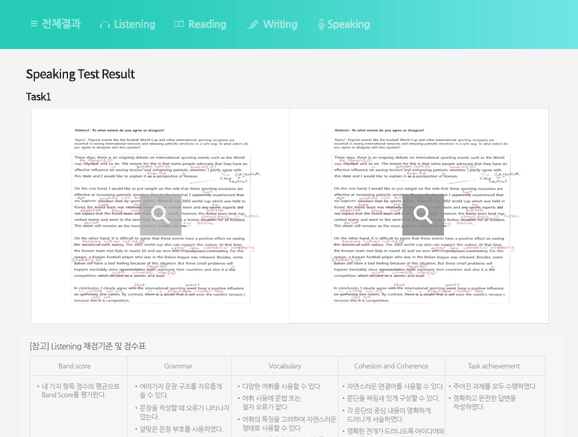578x437 pixels.
Task: Click the magnifier on the right essay image
Action: pyautogui.click(x=423, y=215)
